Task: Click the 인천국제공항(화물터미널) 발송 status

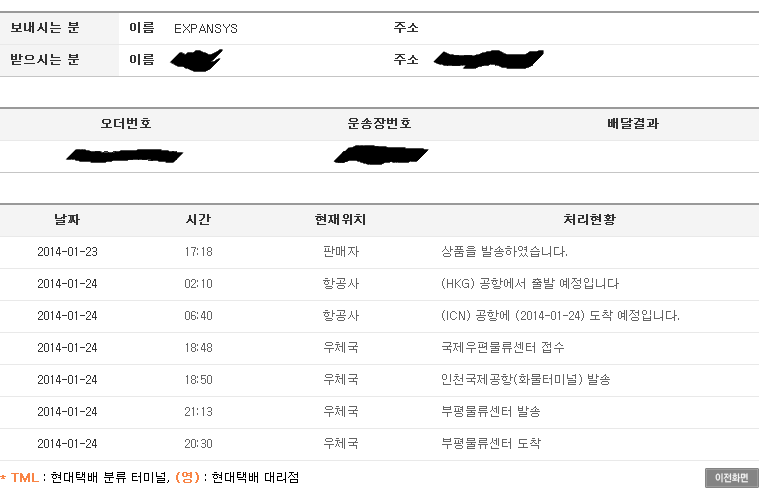Action: [525, 380]
